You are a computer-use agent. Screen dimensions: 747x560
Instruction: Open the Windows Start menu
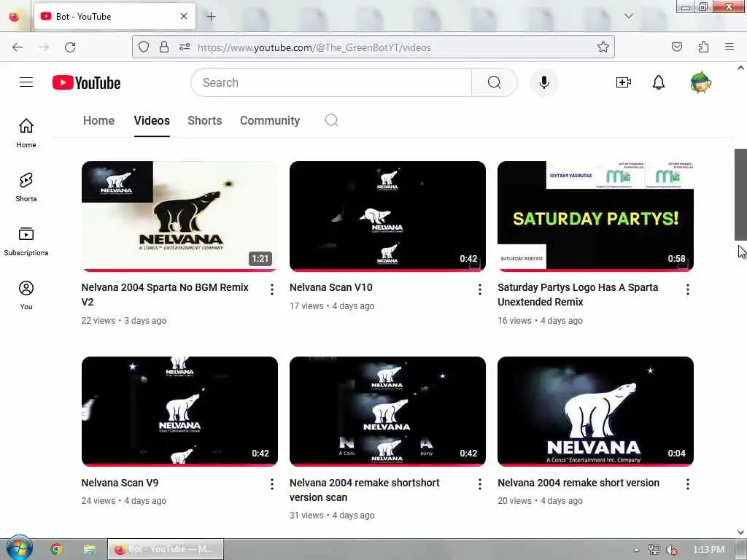coord(19,548)
